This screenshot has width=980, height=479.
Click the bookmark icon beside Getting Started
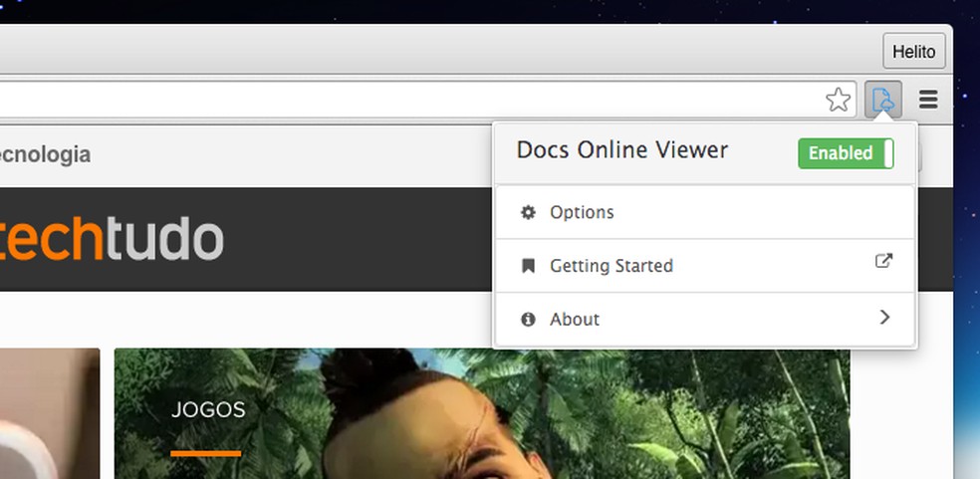click(x=528, y=266)
